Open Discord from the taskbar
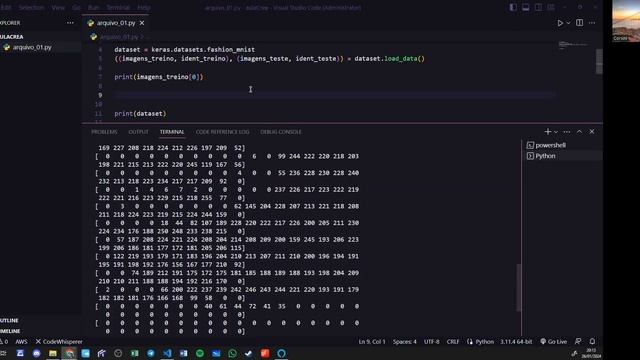The width and height of the screenshot is (640, 360). click(x=36, y=353)
